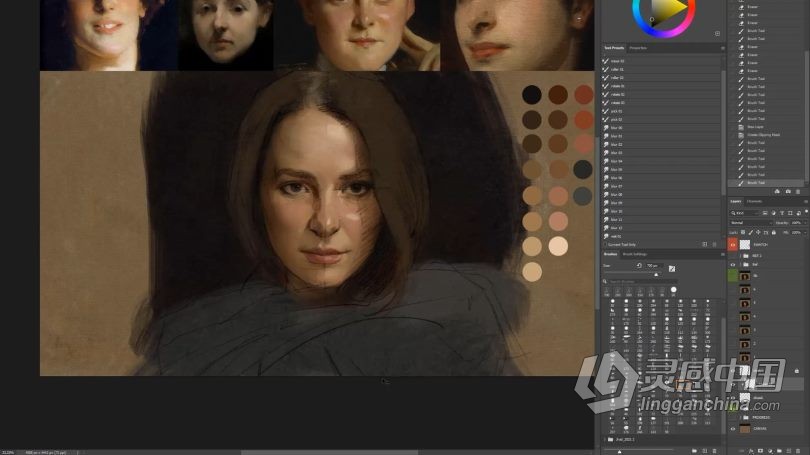Lock image pixels with brush lock icon

point(751,232)
